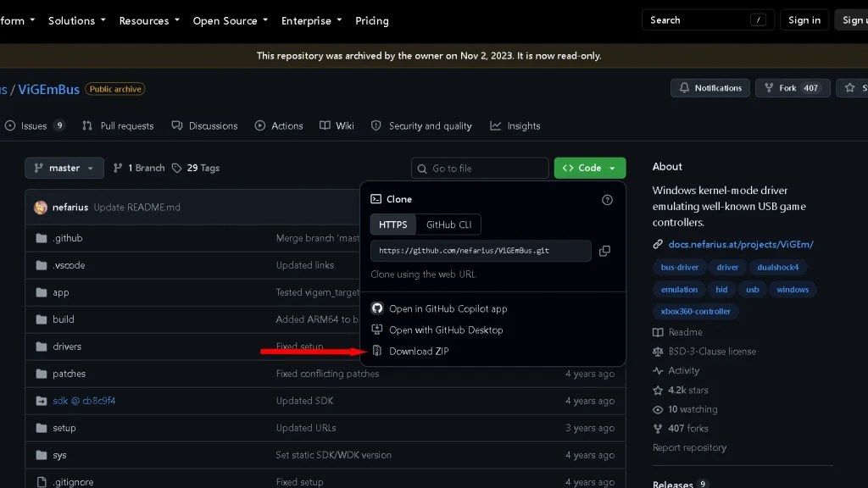Click the bus-driver topic tag
The width and height of the screenshot is (868, 488).
pos(679,267)
